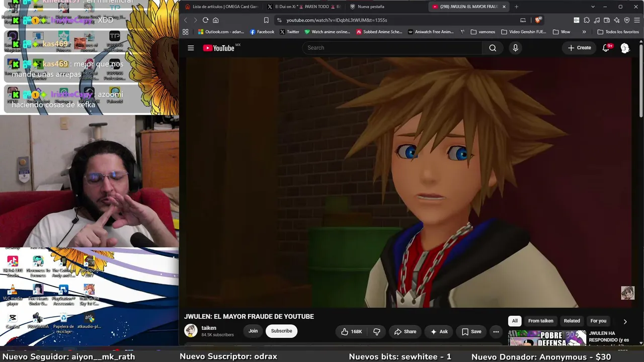Open the TikTok LIVE Studio desktop shortcut
Screen dimensions: 644x362
point(13,266)
